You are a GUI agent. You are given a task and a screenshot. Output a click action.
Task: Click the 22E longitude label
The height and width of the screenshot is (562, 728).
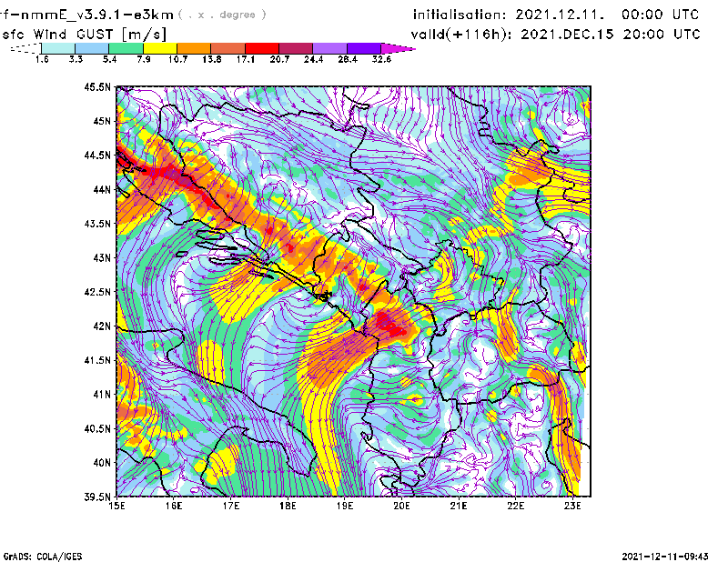click(x=515, y=506)
